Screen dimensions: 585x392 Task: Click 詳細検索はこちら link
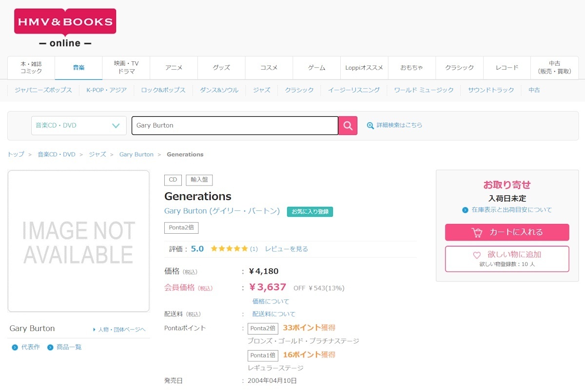[399, 126]
